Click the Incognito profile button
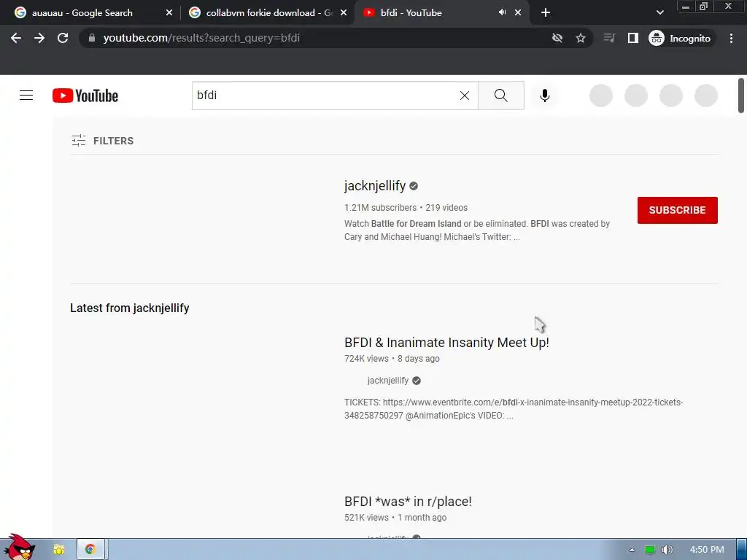Viewport: 747px width, 560px height. click(x=680, y=38)
